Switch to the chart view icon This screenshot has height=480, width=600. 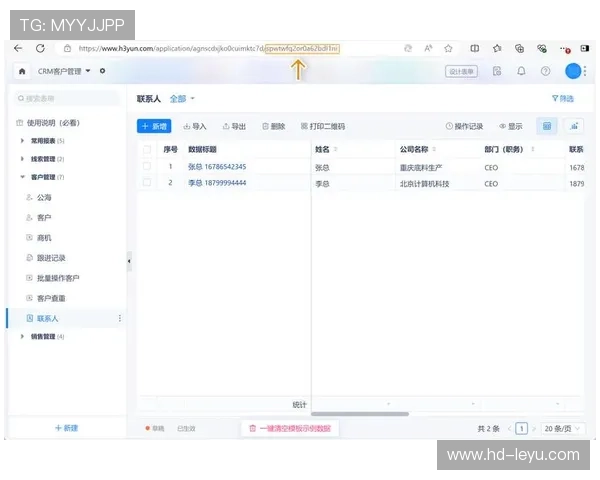pos(574,126)
